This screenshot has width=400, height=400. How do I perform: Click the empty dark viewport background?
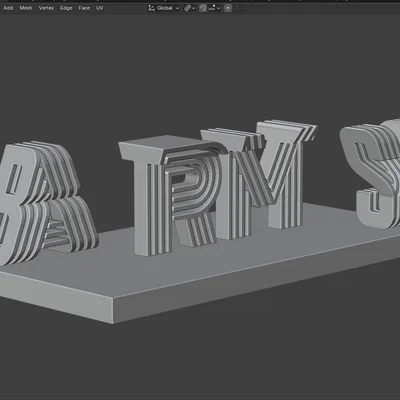click(200, 360)
